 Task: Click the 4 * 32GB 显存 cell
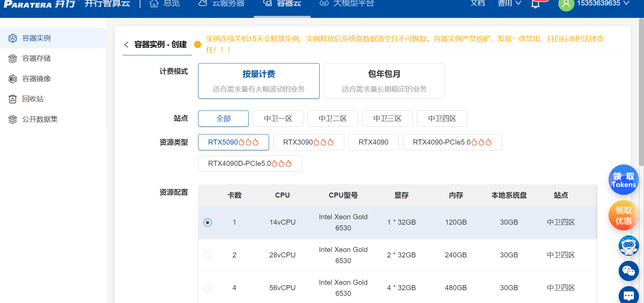(401, 288)
